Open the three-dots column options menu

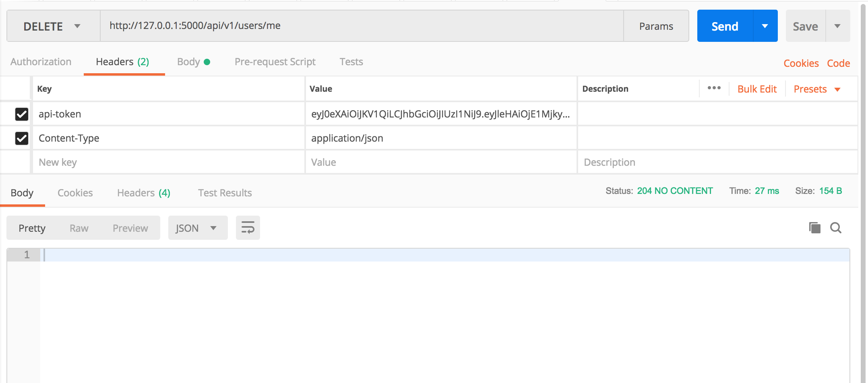click(x=714, y=88)
